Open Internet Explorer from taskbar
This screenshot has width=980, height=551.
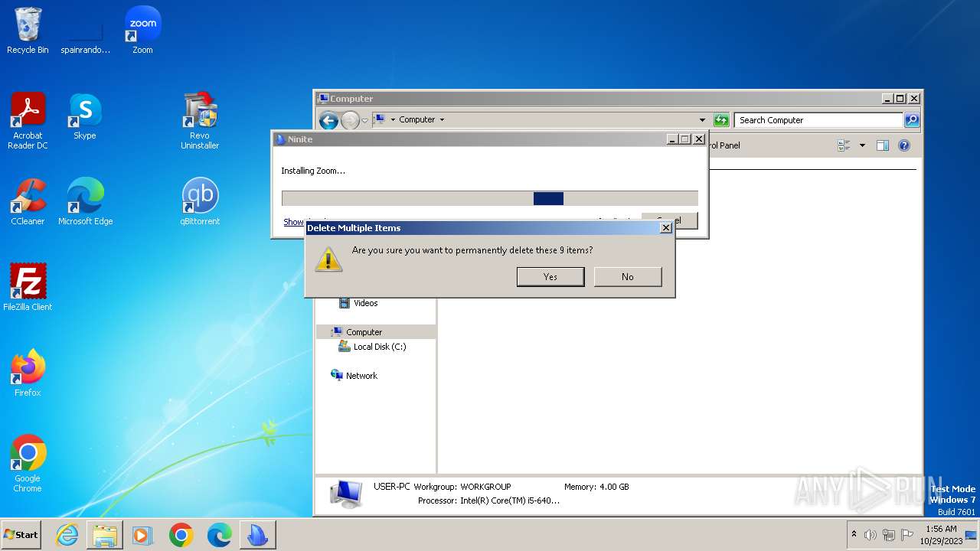pyautogui.click(x=67, y=535)
